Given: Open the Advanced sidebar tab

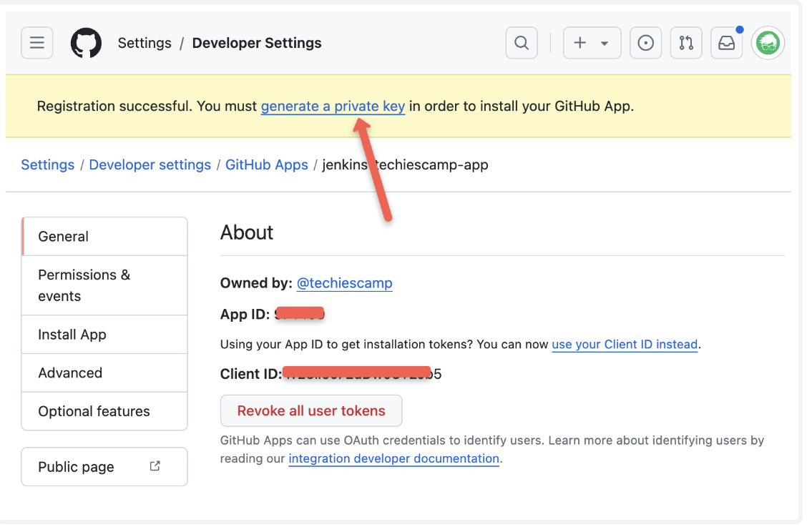Looking at the screenshot, I should (104, 373).
